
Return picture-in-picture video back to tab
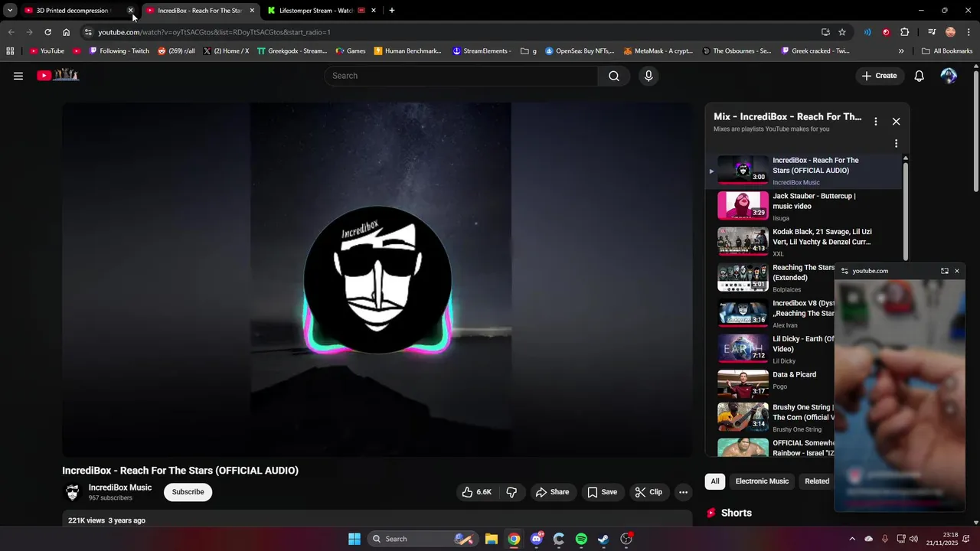944,271
